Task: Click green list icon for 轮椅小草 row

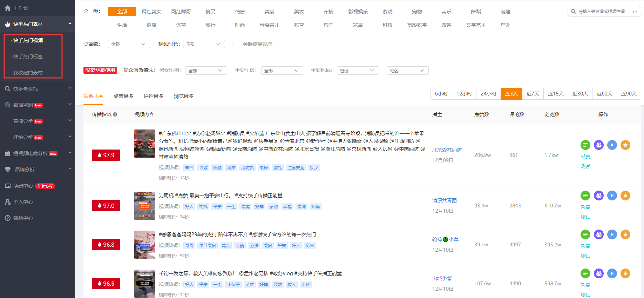Action: pyautogui.click(x=585, y=234)
